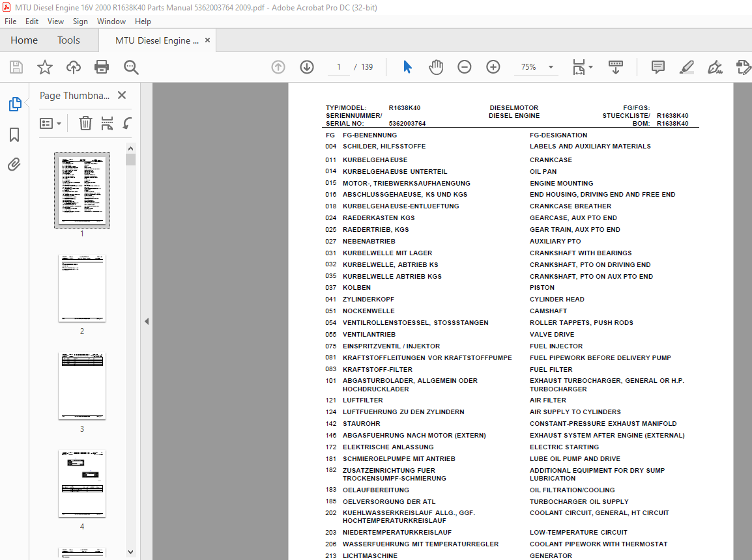
Task: Zoom in with plus button
Action: pos(493,67)
